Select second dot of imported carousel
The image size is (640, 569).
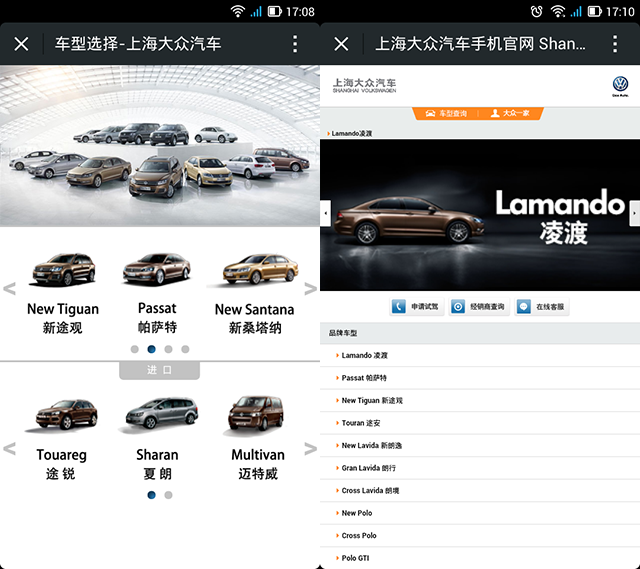[x=168, y=495]
